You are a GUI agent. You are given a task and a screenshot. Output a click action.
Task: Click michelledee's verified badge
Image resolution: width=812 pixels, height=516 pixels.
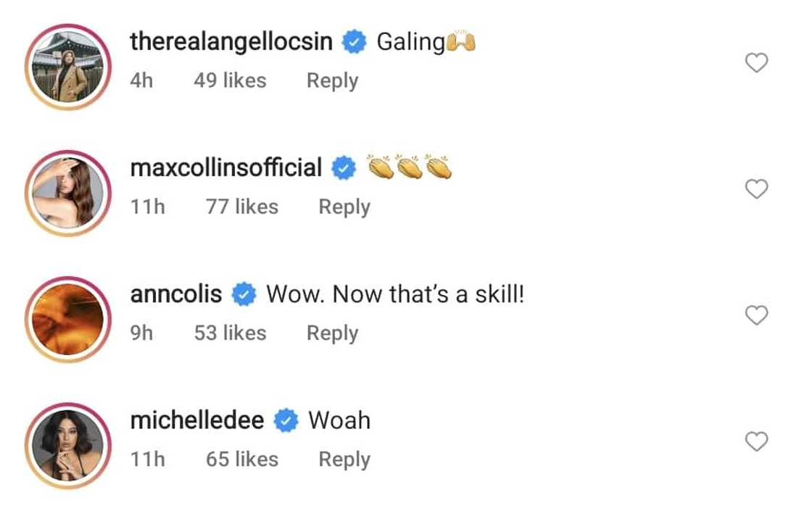pos(286,421)
